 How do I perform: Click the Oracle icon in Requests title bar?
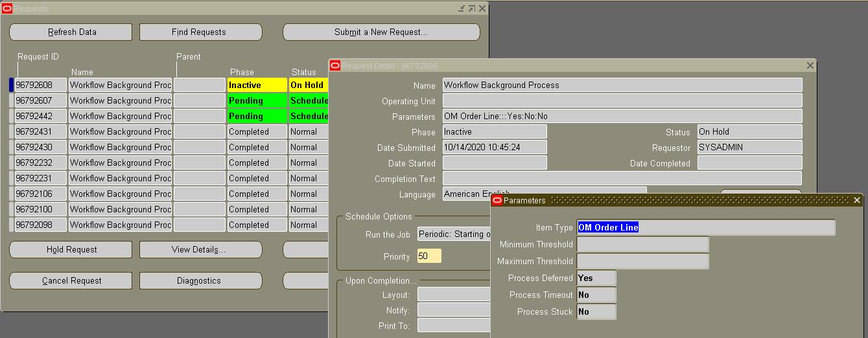point(7,8)
